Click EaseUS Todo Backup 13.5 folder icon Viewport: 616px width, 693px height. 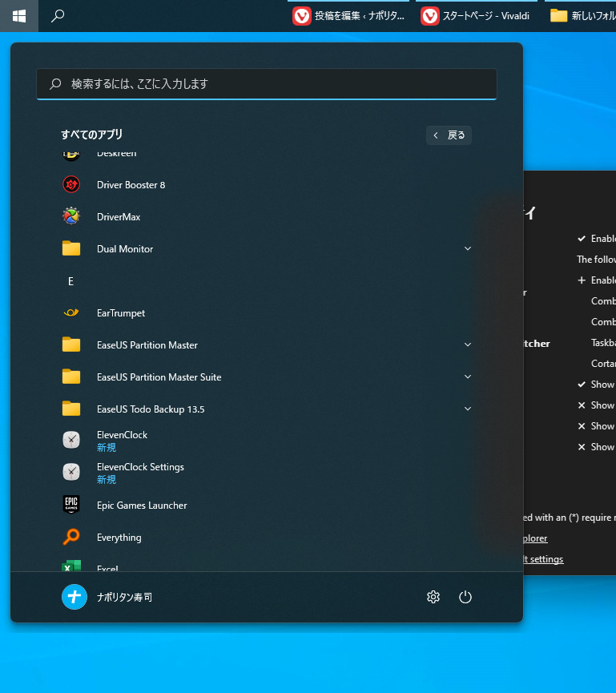pyautogui.click(x=71, y=409)
